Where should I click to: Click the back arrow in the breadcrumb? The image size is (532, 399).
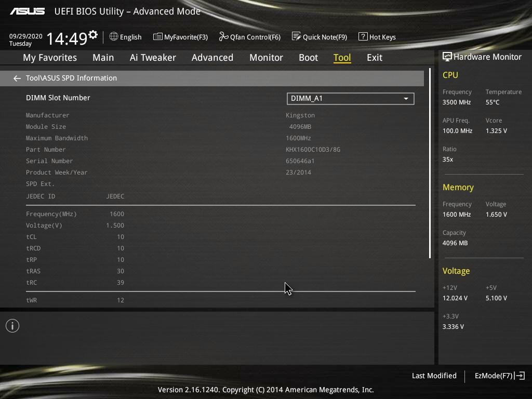point(17,78)
